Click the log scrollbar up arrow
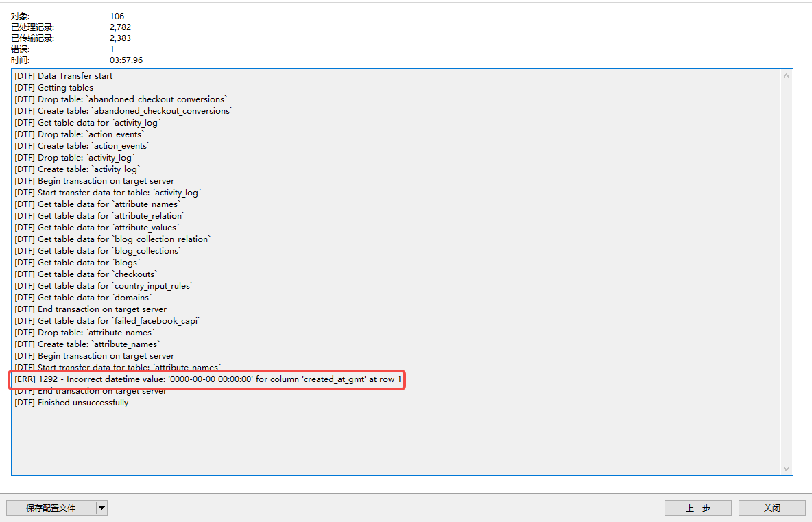The height and width of the screenshot is (522, 812). pyautogui.click(x=786, y=75)
